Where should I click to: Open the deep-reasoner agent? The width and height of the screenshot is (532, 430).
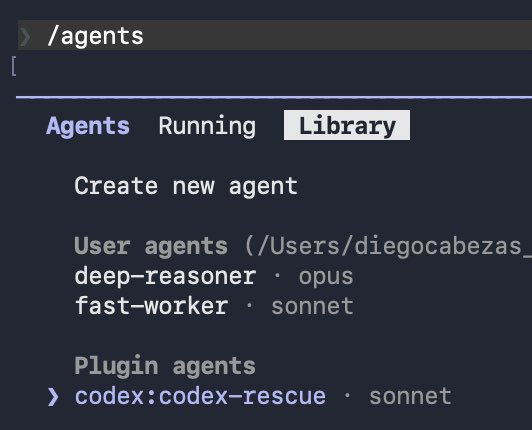(x=165, y=276)
